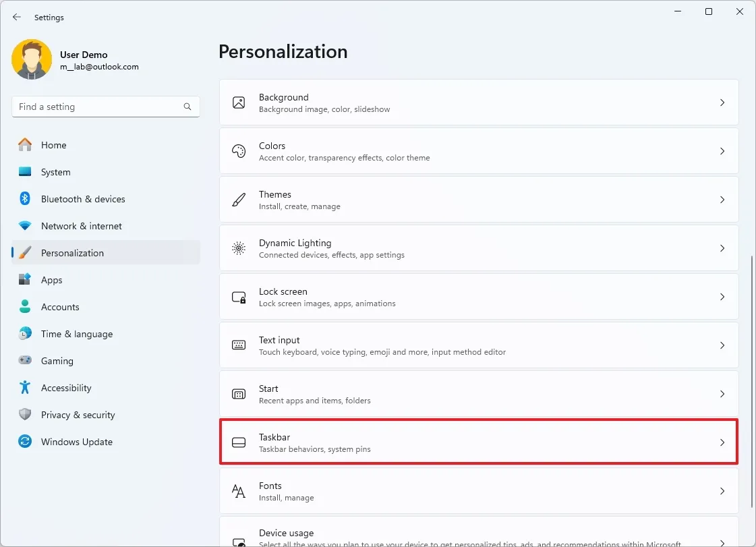Screen dimensions: 756x547
Task: Go to Windows Update section
Action: (x=76, y=442)
